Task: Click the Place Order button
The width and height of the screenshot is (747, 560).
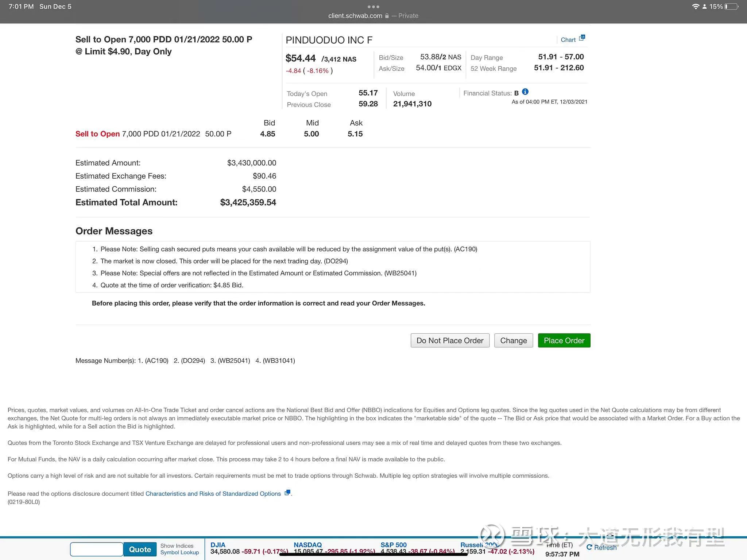Action: click(x=564, y=341)
